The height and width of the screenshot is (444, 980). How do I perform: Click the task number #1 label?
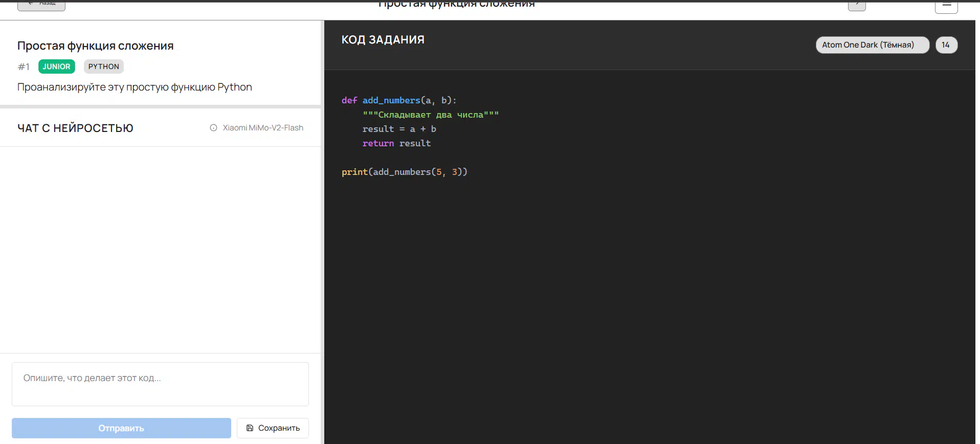[x=24, y=67]
